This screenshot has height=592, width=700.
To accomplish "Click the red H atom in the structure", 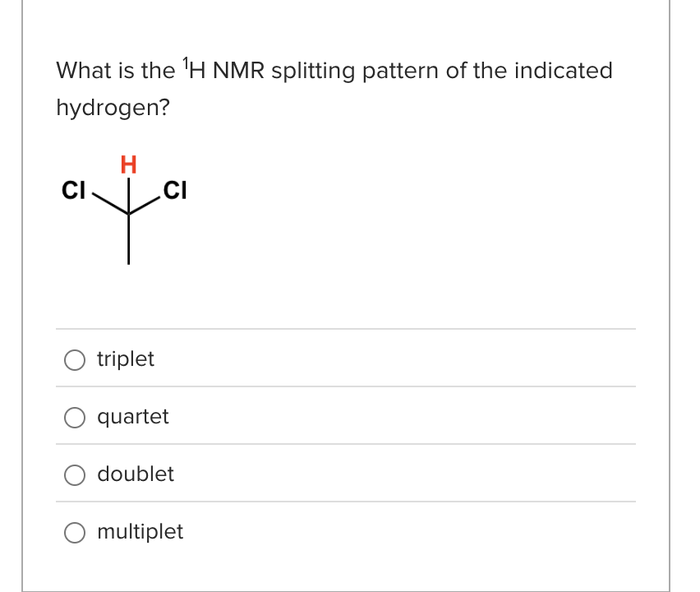I will 127,165.
